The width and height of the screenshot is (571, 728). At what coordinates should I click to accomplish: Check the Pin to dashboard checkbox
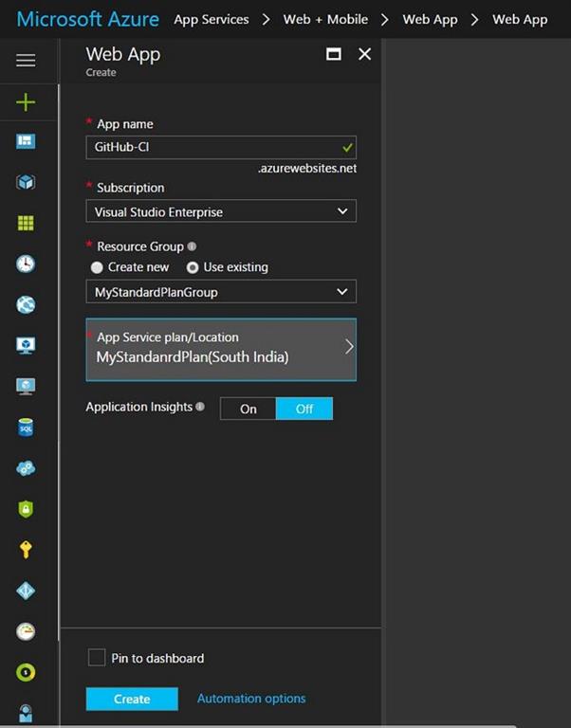[97, 658]
